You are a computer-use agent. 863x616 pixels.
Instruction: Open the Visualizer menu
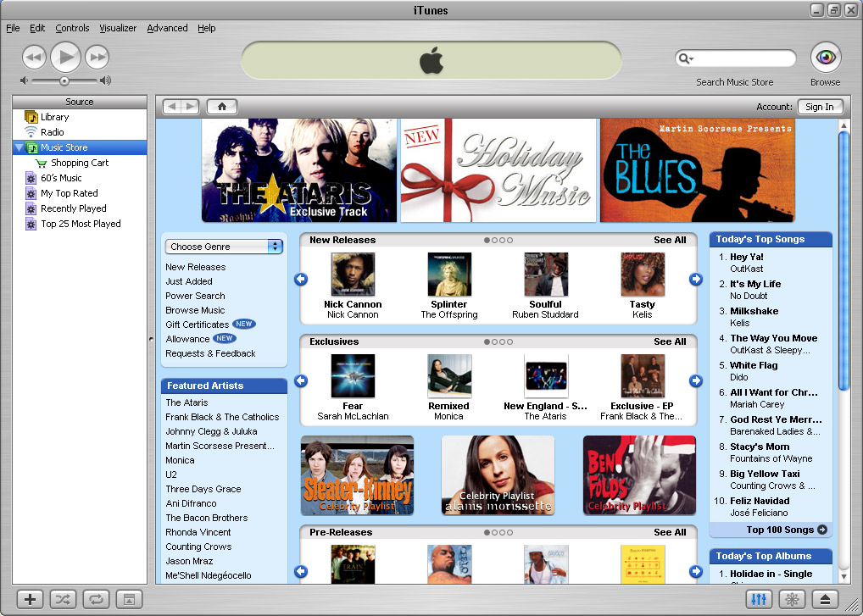click(x=118, y=28)
